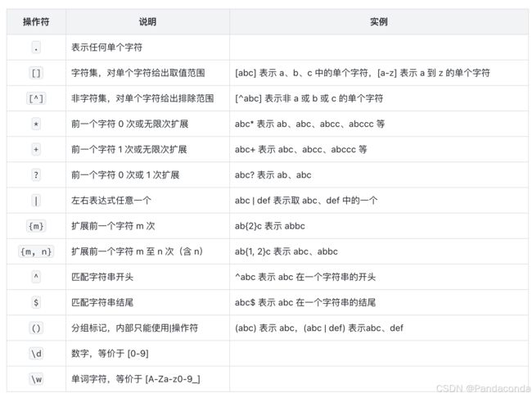Click '前一个字符 0 次或 1 次扩展'
Image resolution: width=532 pixels, height=398 pixels.
coord(125,175)
